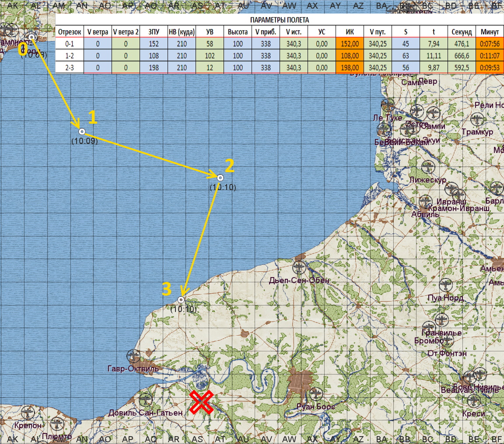Viewport: 504px width, 444px height.
Task: Click the Гавр-Октвиль map label
Action: pos(133,368)
